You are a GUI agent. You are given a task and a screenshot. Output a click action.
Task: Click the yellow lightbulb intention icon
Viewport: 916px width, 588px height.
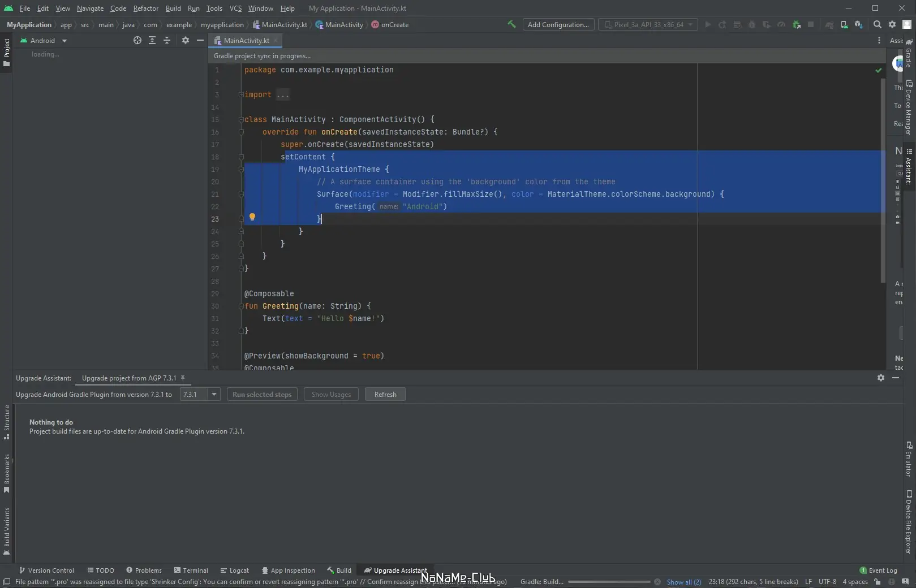coord(252,217)
